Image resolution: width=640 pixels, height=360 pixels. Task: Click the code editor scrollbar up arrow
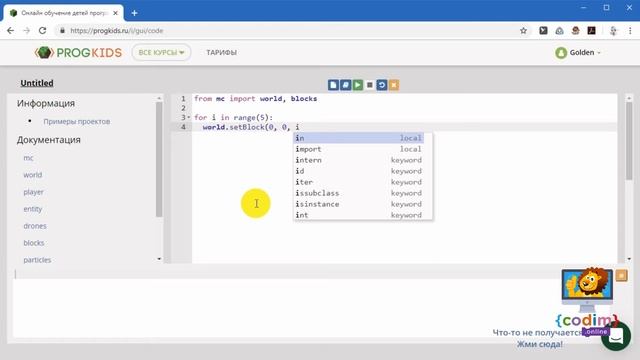click(629, 98)
